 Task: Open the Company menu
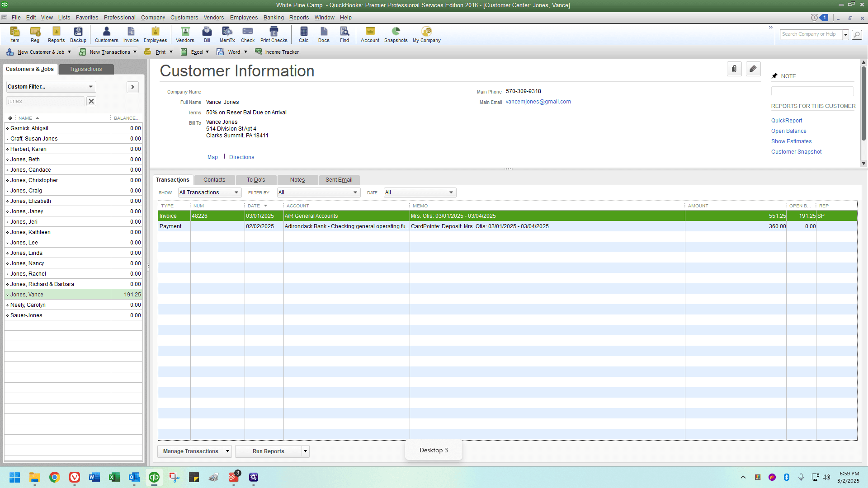coord(153,18)
